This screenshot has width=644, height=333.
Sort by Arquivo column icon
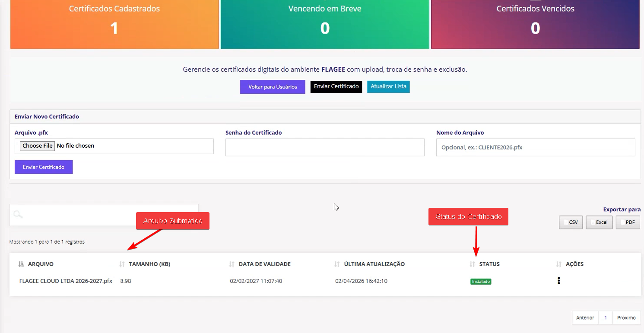pyautogui.click(x=21, y=264)
